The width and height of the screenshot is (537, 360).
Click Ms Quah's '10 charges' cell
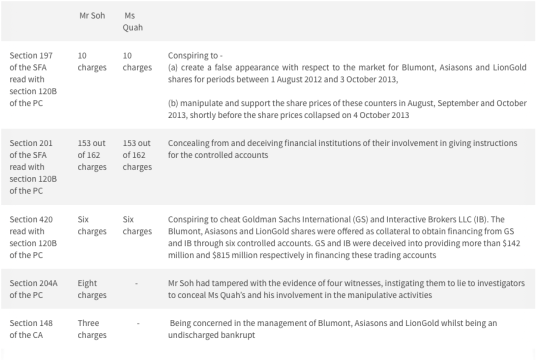click(x=137, y=62)
